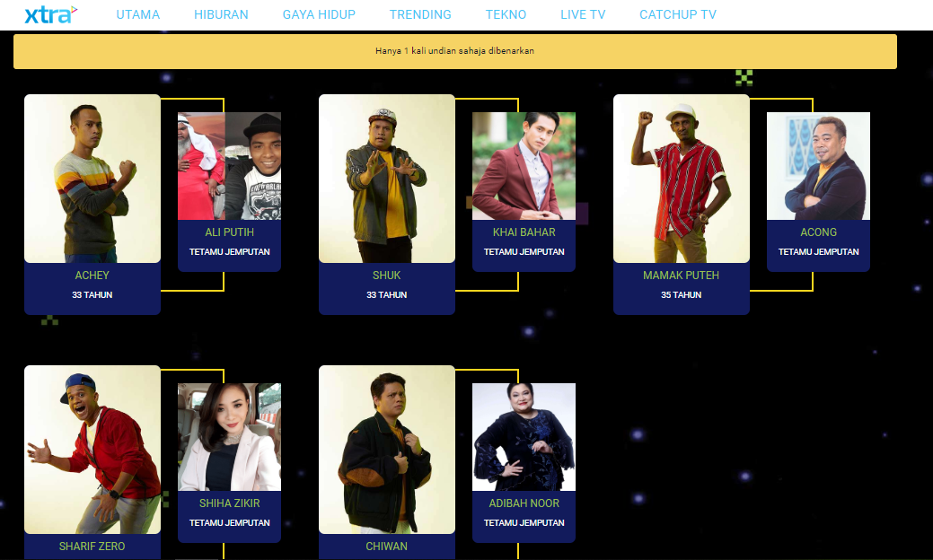Click Adibah Noor guest photo
Image resolution: width=933 pixels, height=560 pixels.
coord(524,437)
